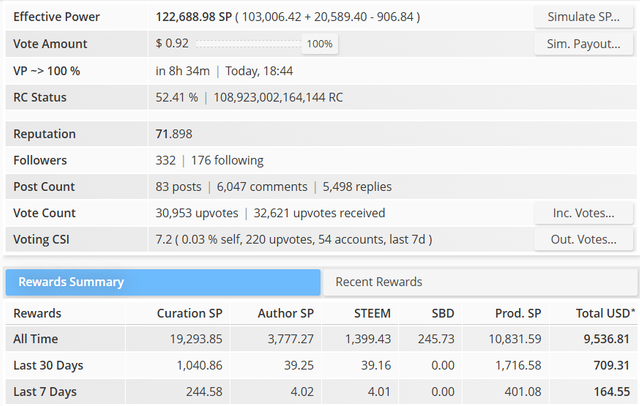Click the Last 30 Days row label

[48, 365]
